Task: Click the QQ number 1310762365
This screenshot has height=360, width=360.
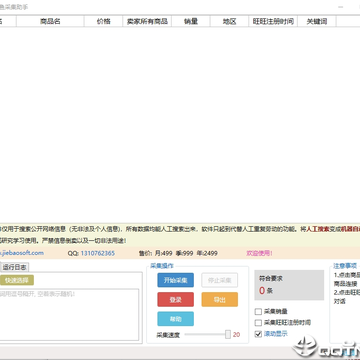Action: pos(98,253)
